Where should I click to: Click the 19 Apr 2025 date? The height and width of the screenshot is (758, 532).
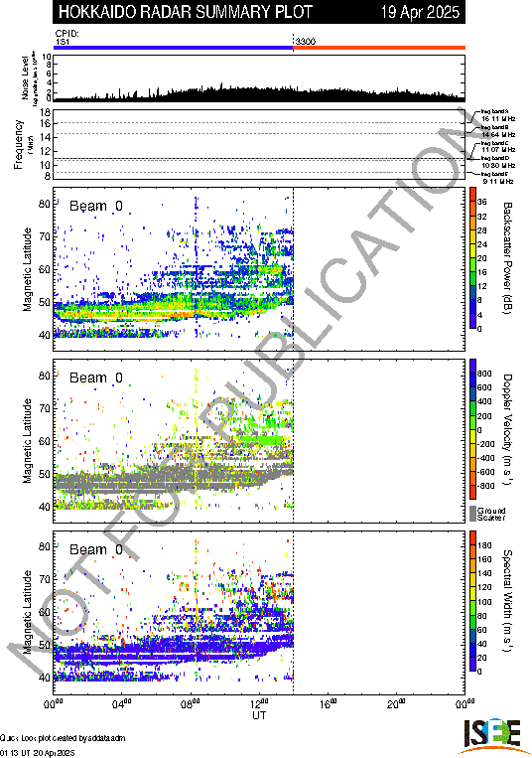(420, 12)
